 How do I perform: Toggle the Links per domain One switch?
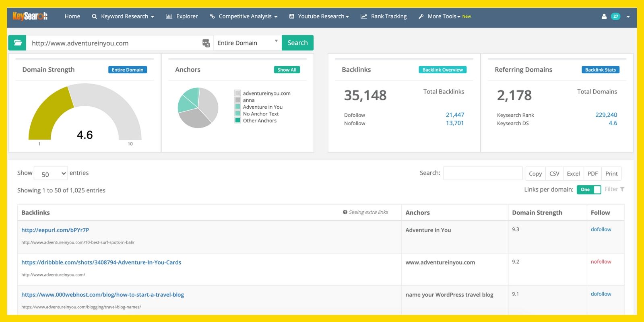pyautogui.click(x=589, y=190)
